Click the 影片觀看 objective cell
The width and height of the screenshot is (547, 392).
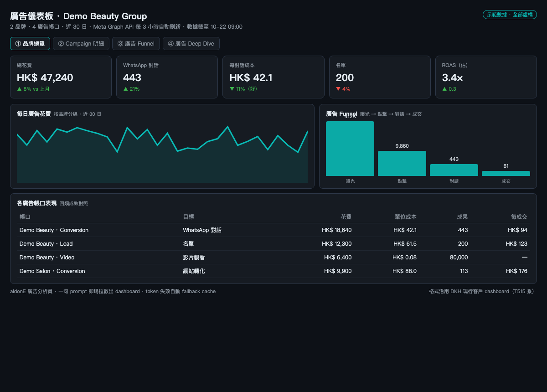194,258
